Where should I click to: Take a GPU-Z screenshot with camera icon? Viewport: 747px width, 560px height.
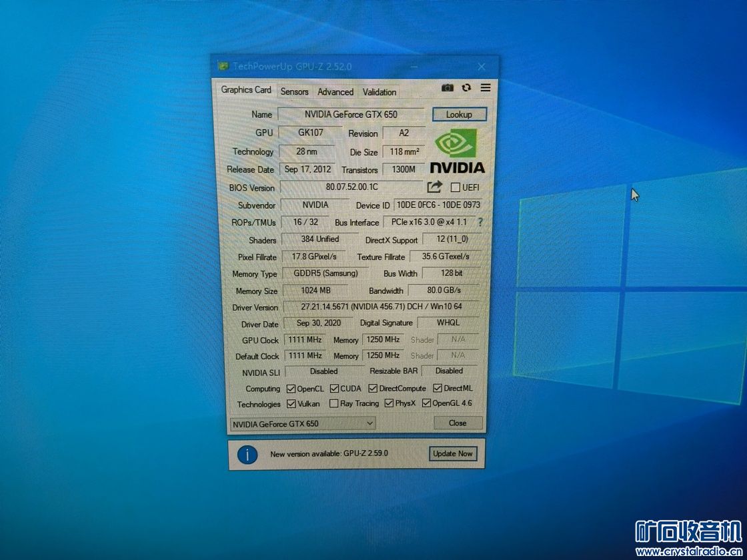point(448,87)
